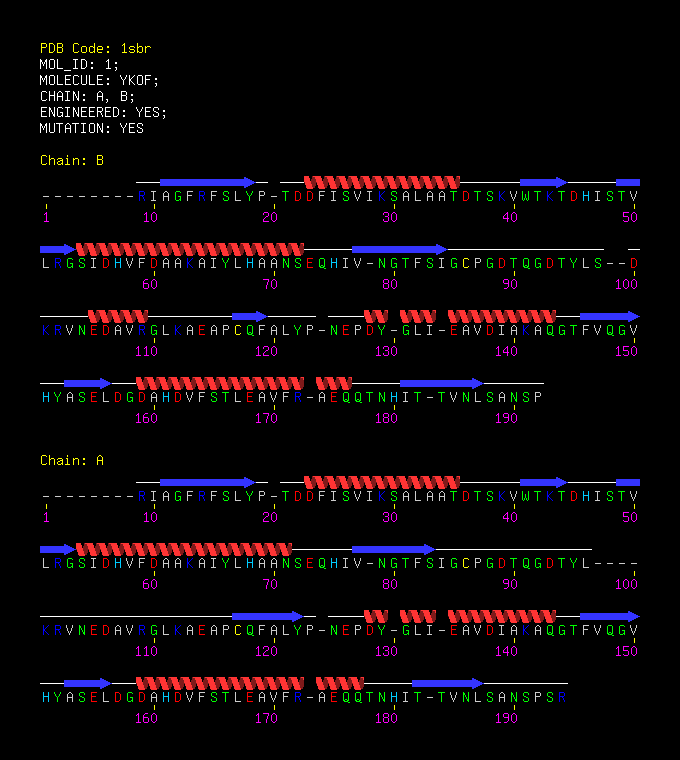This screenshot has width=680, height=760.
Task: Click residue number 100 in Chain B
Action: (x=626, y=285)
